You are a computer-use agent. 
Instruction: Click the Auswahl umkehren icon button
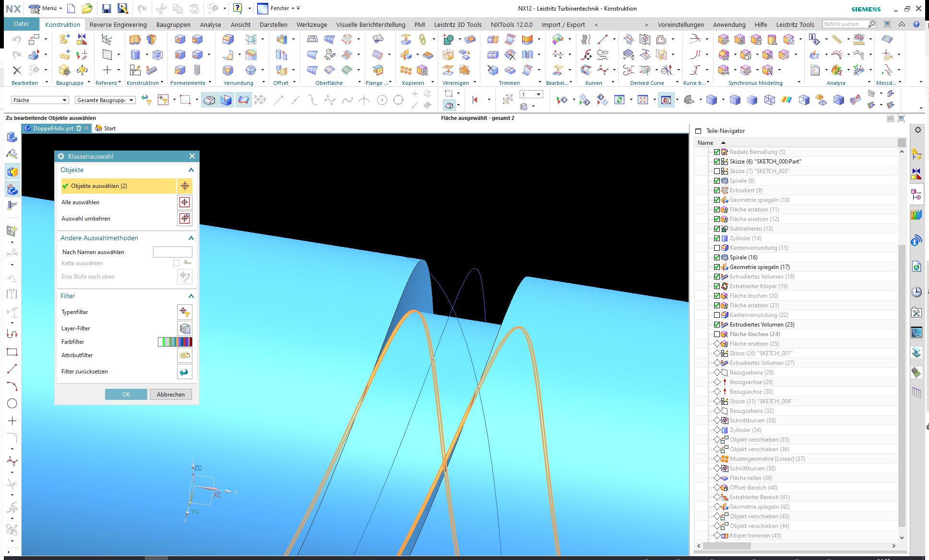pyautogui.click(x=185, y=219)
